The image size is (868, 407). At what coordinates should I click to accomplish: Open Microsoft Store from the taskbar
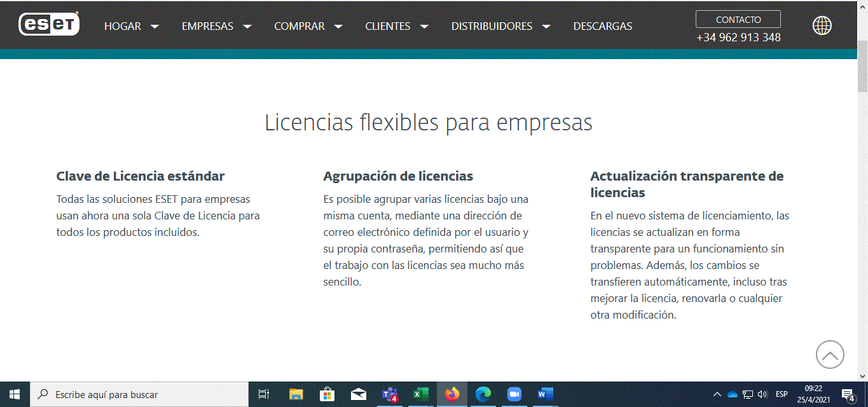[x=327, y=394]
